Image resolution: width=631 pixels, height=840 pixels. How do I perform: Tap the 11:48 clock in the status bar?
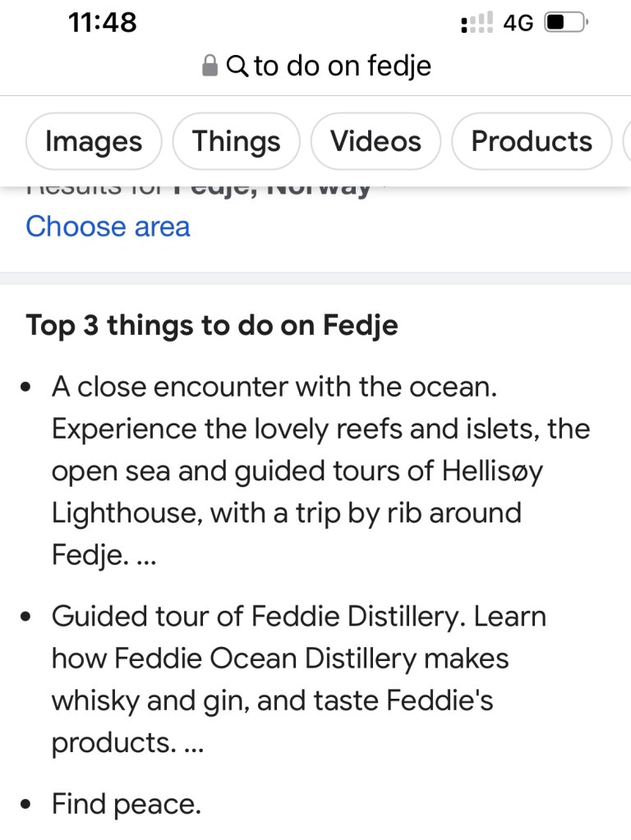point(102,22)
